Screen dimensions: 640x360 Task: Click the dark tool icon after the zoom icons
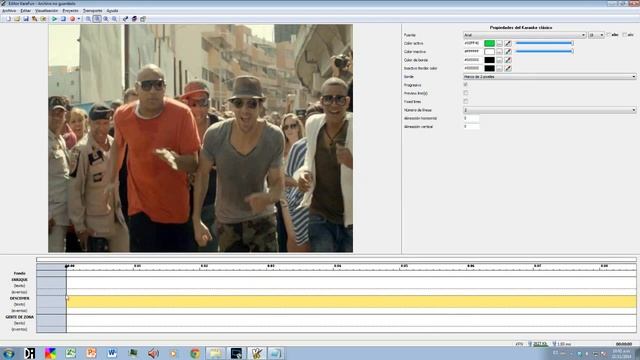point(125,19)
